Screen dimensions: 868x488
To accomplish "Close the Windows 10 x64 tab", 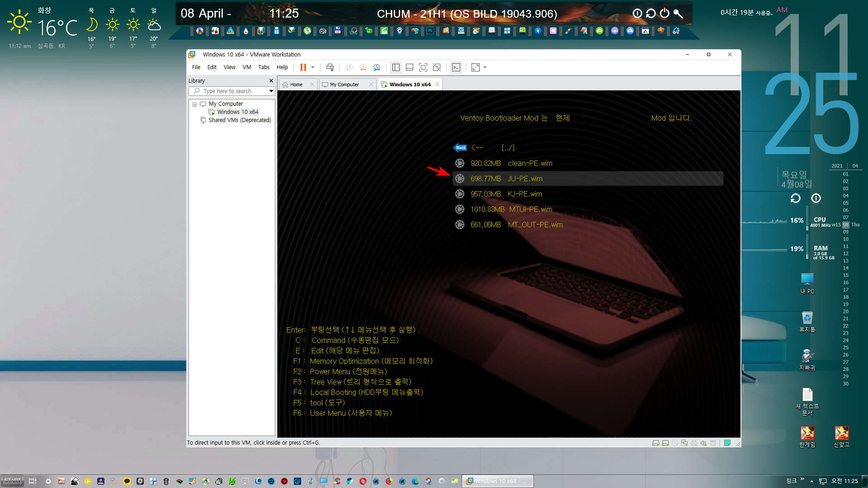I will click(x=437, y=84).
